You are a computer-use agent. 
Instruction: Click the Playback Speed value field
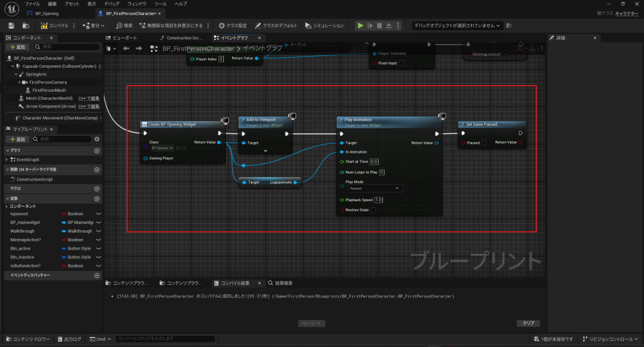click(379, 200)
